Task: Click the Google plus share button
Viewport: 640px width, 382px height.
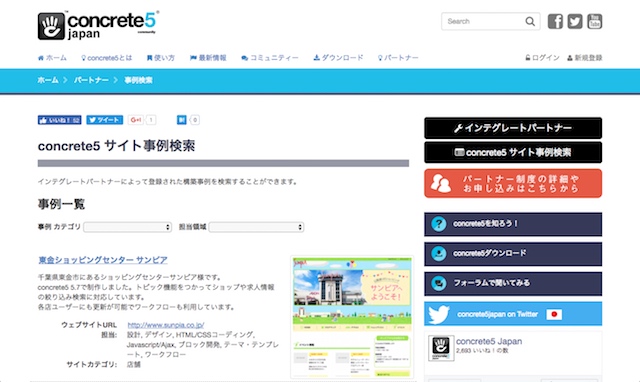Action: click(x=136, y=120)
